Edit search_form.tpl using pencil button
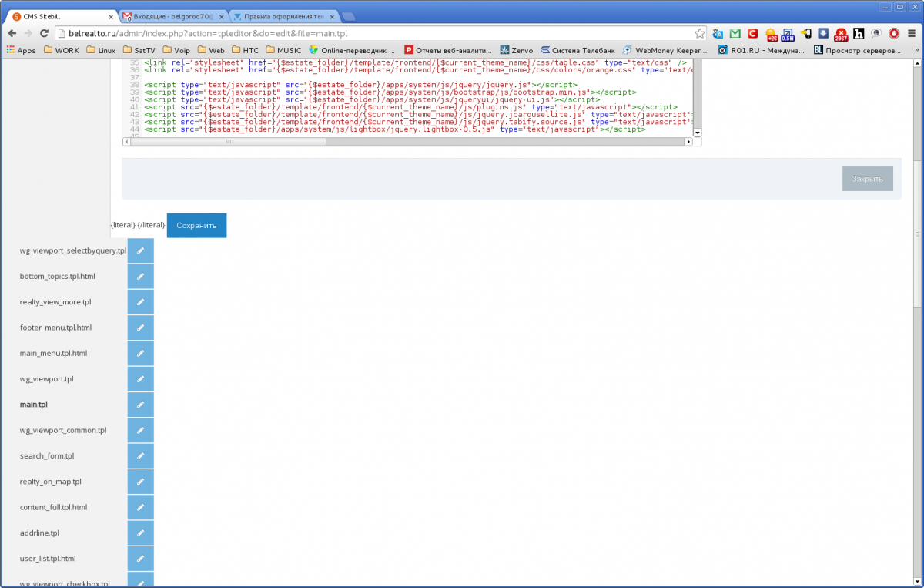The height and width of the screenshot is (588, 924). coord(141,456)
